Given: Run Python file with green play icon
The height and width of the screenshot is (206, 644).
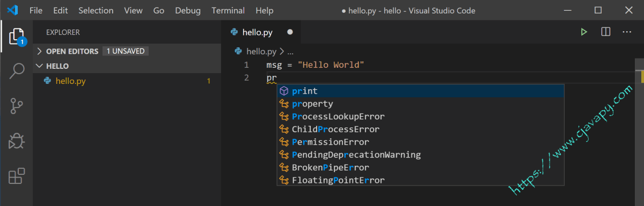Looking at the screenshot, I should [x=584, y=32].
